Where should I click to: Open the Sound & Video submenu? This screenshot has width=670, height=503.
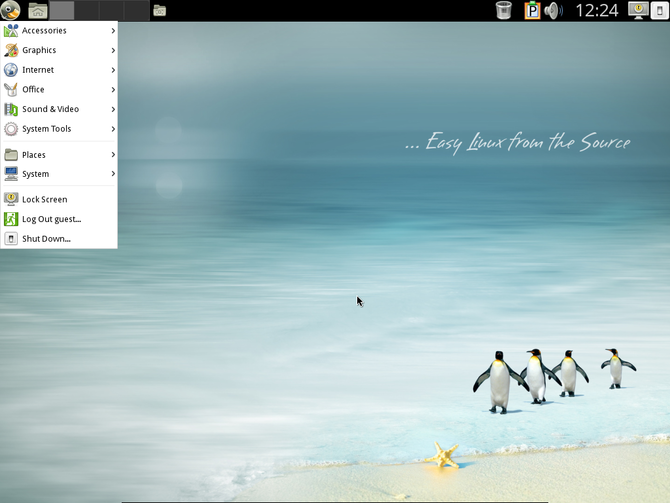click(59, 109)
